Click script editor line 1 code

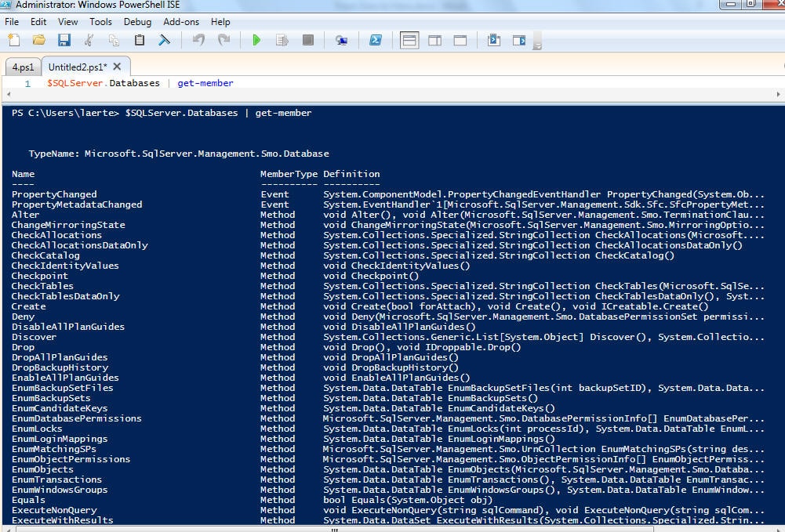[140, 83]
